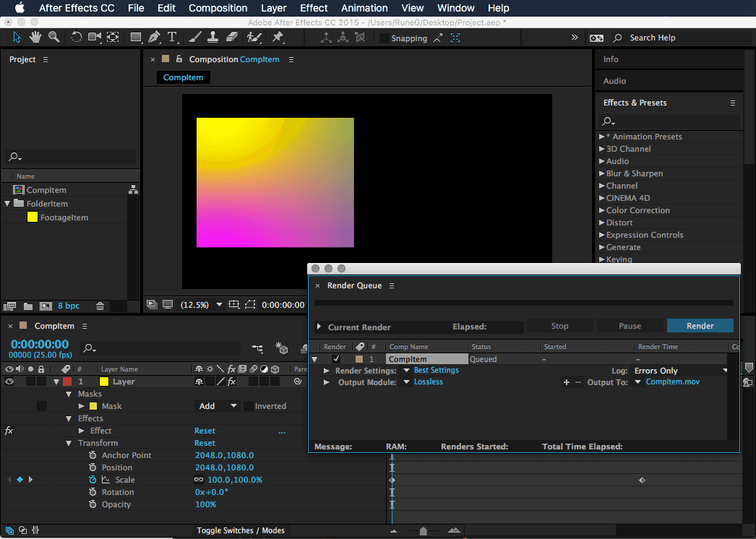
Task: Hide Layer using its eye visibility toggle
Action: point(9,381)
